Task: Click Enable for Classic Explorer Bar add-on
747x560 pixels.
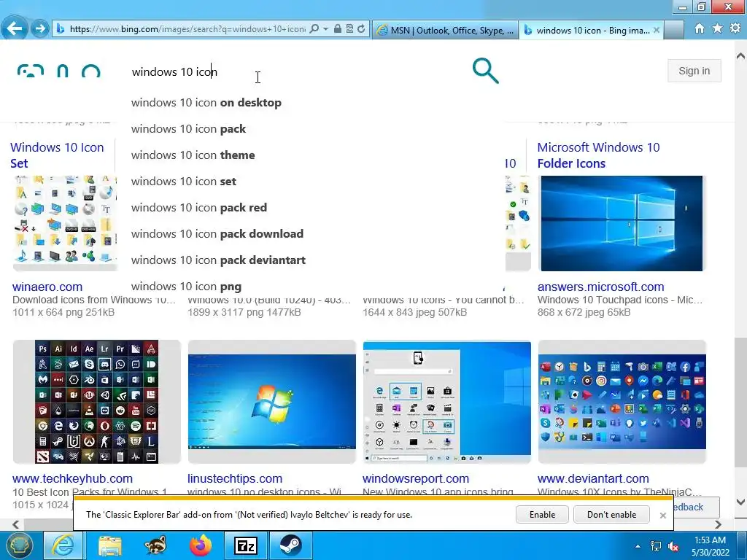Action: click(x=542, y=514)
